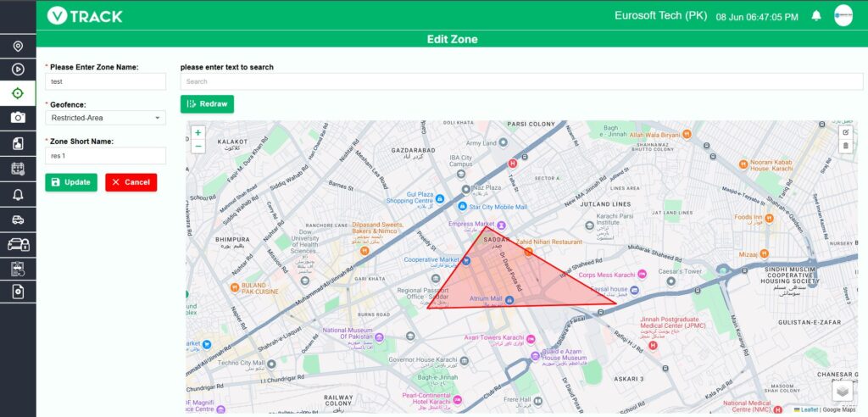Open the camera sidebar icon
The image size is (868, 417).
(x=18, y=118)
